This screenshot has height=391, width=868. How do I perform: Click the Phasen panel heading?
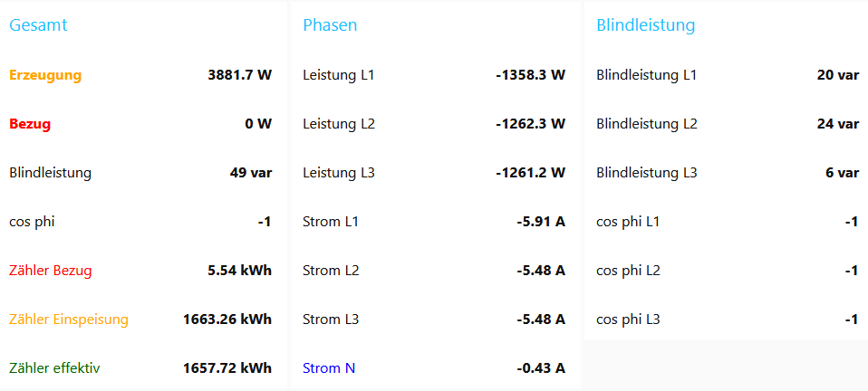330,25
